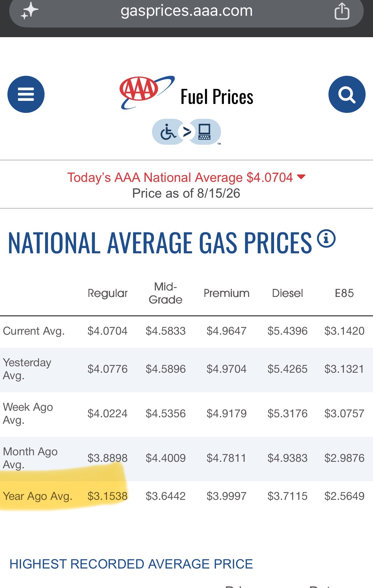The image size is (373, 588).
Task: Select the E85 column header
Action: [344, 293]
